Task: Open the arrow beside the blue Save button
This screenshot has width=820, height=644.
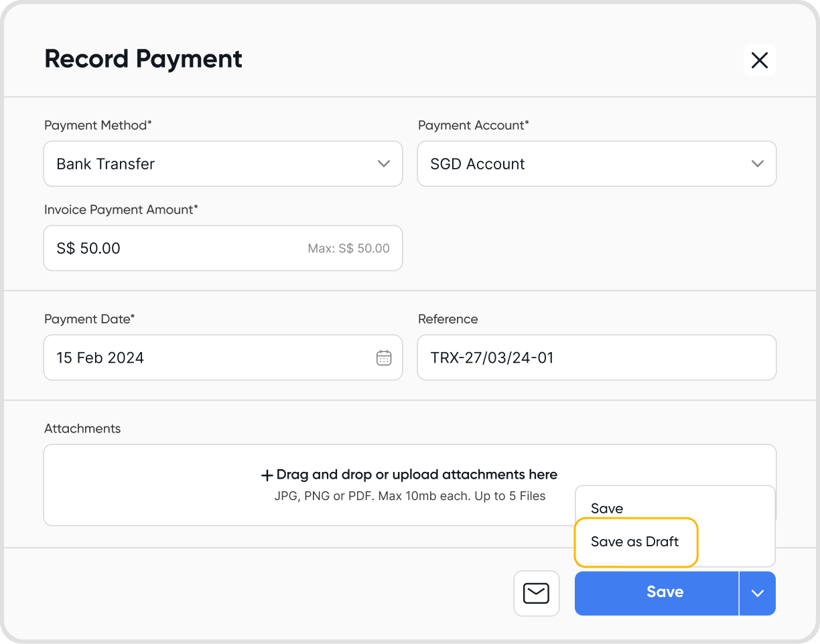Action: click(x=758, y=593)
